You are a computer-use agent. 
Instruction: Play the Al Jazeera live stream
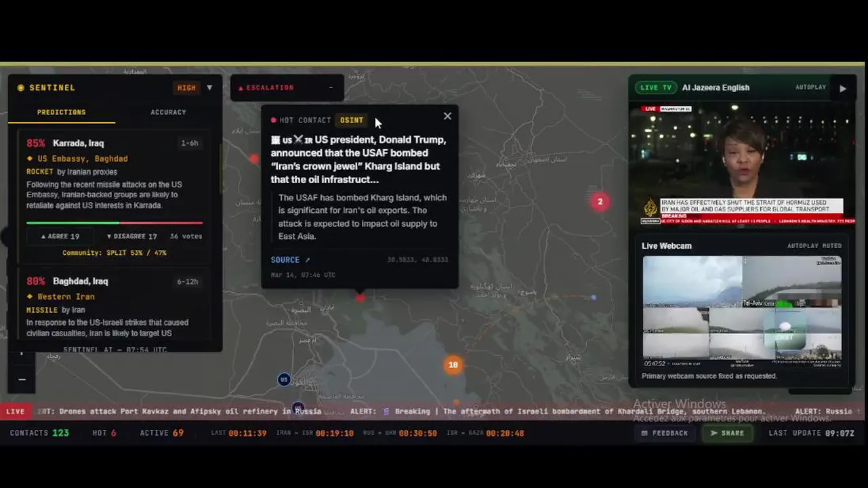[x=843, y=88]
